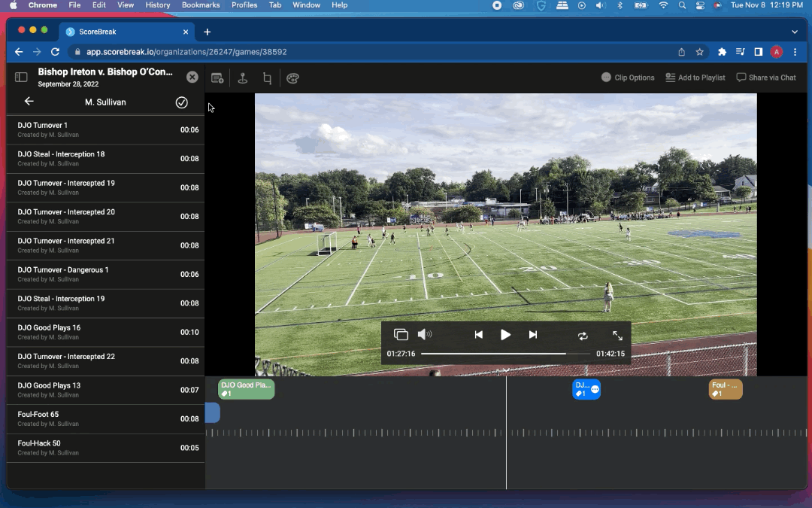Open Chrome Bookmarks menu
Viewport: 812px width, 508px height.
pyautogui.click(x=201, y=5)
